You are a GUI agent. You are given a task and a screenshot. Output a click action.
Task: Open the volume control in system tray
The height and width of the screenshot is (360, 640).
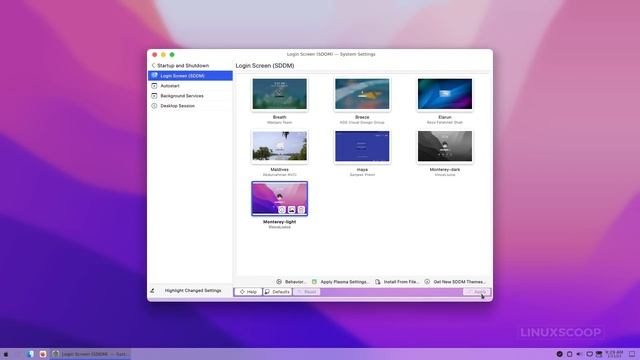(x=579, y=354)
